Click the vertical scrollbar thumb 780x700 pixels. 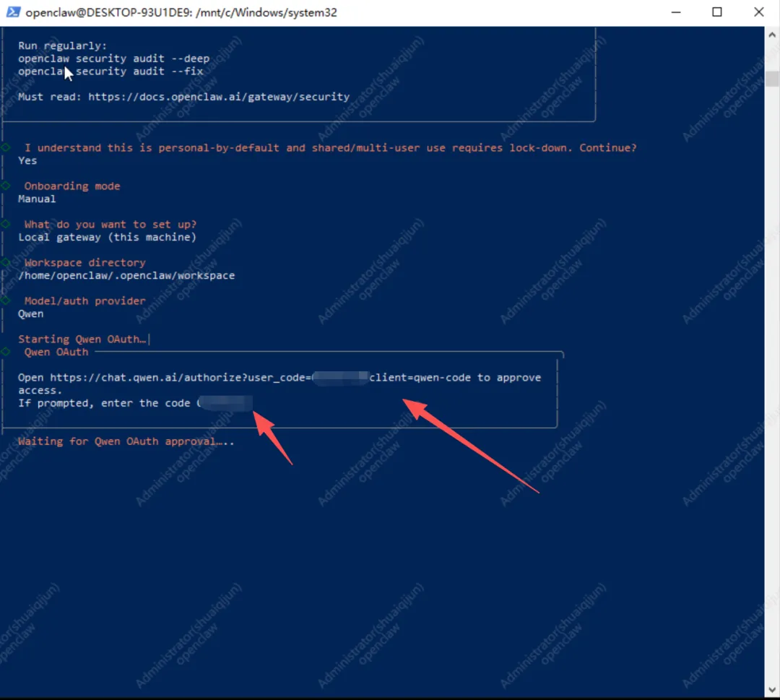(772, 79)
